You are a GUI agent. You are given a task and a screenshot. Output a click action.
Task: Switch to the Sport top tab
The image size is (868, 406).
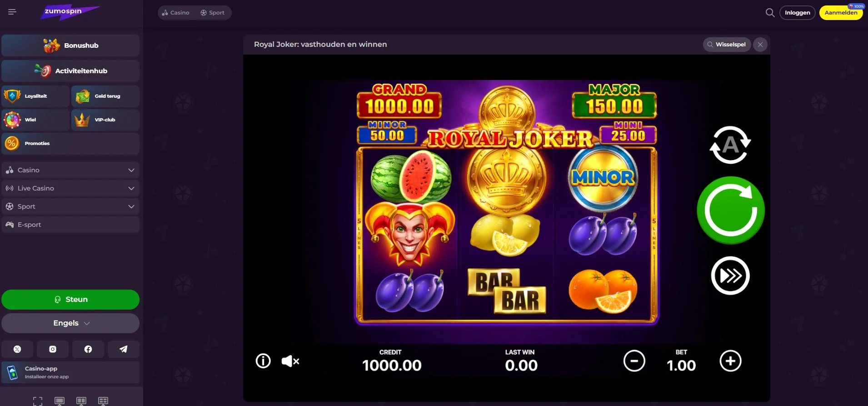[x=213, y=13]
